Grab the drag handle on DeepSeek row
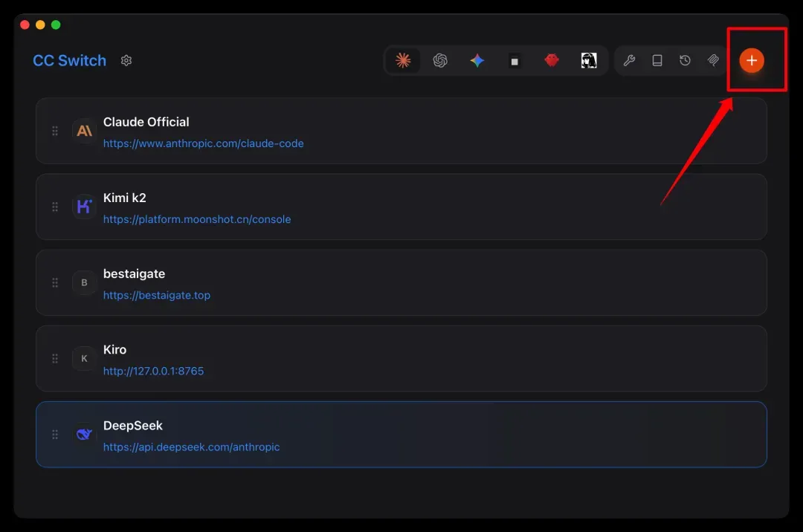 coord(55,435)
